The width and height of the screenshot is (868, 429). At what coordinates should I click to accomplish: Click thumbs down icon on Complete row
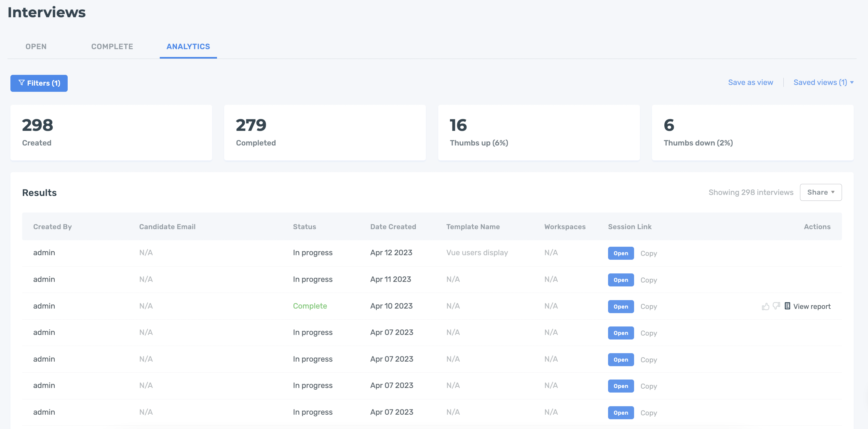(776, 306)
